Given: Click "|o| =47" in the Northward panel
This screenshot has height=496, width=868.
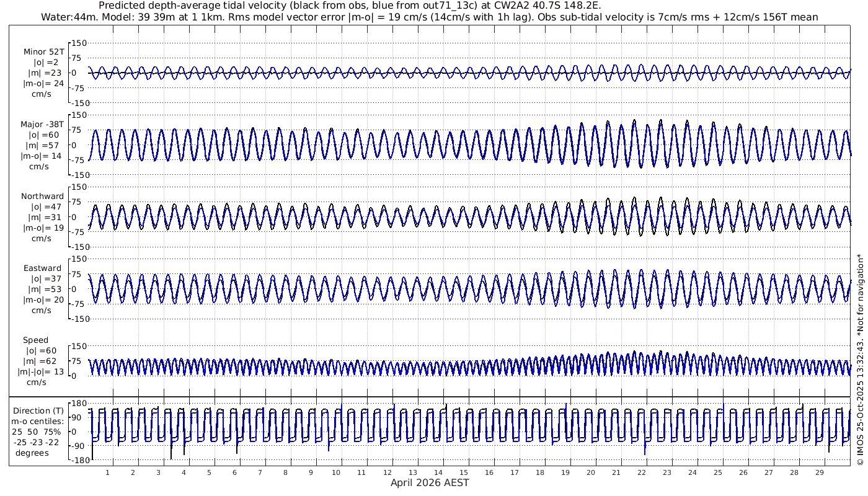Looking at the screenshot, I should (46, 207).
